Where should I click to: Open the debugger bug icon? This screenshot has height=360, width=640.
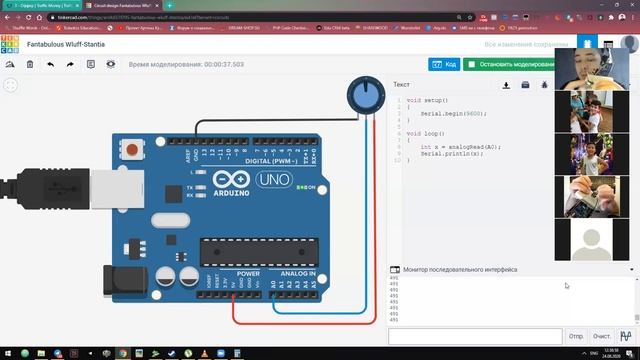(544, 85)
